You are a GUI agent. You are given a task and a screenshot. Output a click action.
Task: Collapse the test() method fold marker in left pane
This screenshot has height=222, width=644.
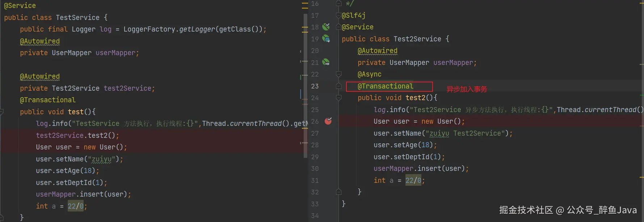click(1, 112)
